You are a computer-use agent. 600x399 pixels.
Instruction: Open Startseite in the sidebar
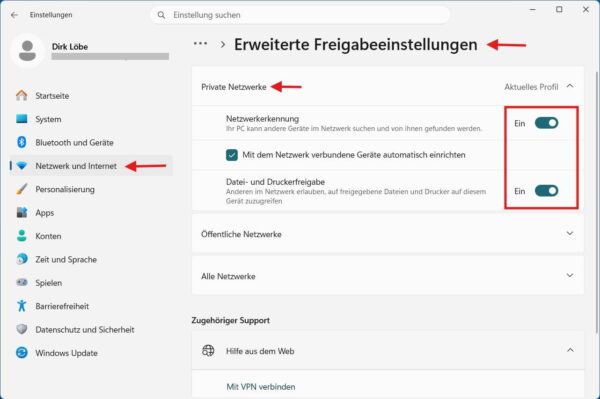click(x=91, y=96)
